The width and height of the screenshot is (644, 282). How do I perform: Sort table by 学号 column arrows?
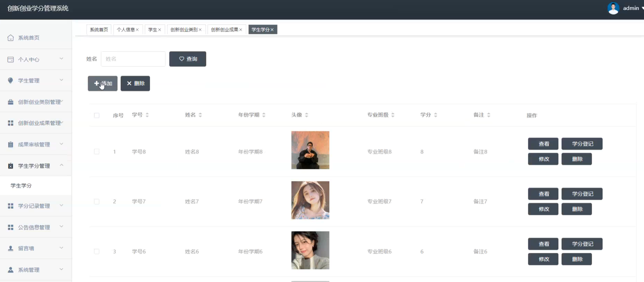(x=147, y=115)
